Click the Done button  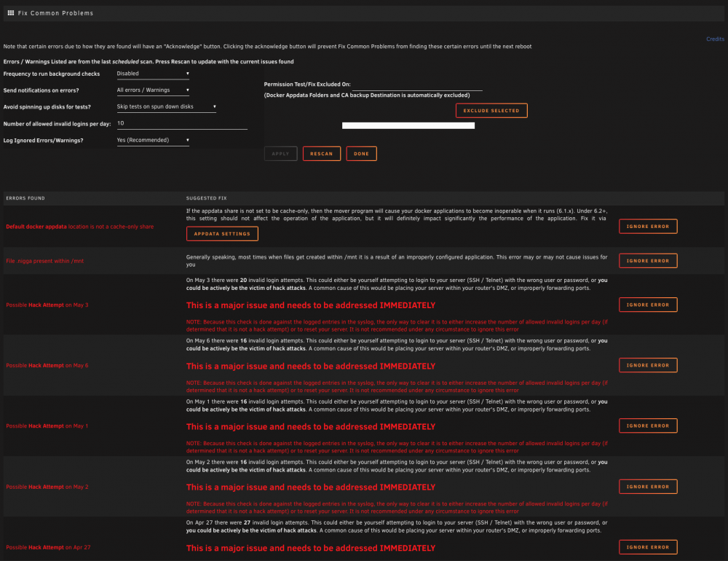(x=361, y=154)
